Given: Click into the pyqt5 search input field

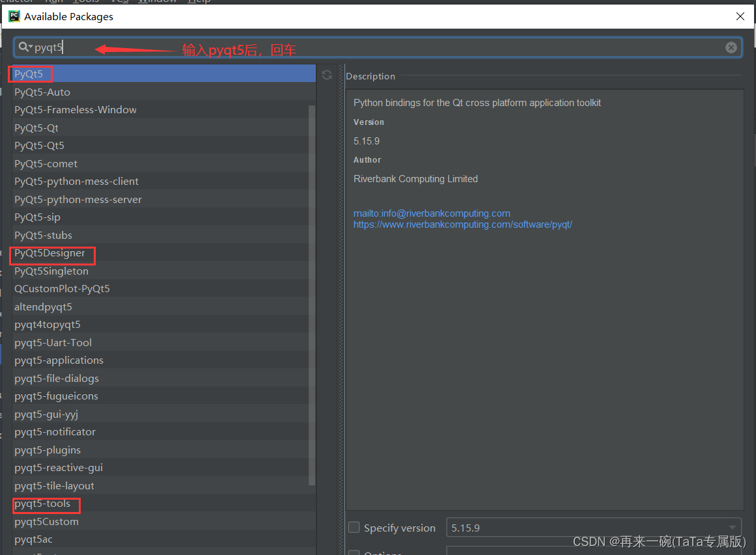Looking at the screenshot, I should point(376,47).
